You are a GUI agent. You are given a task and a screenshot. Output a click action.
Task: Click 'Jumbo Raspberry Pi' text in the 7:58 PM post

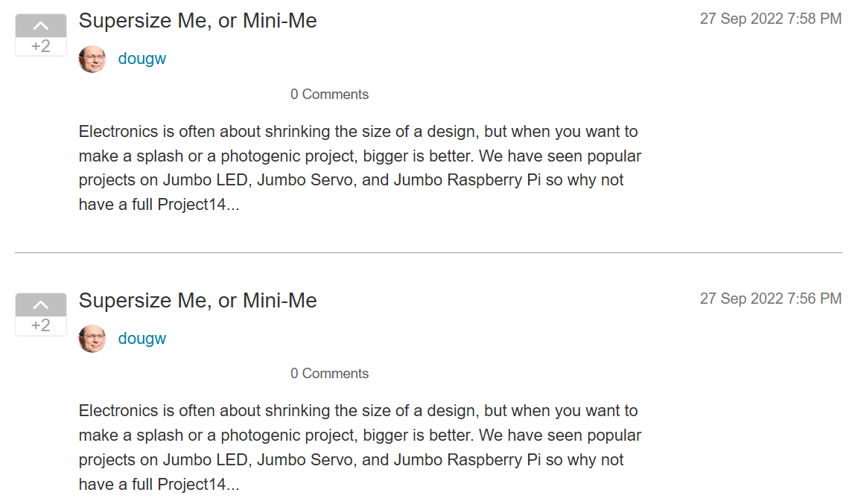(467, 179)
